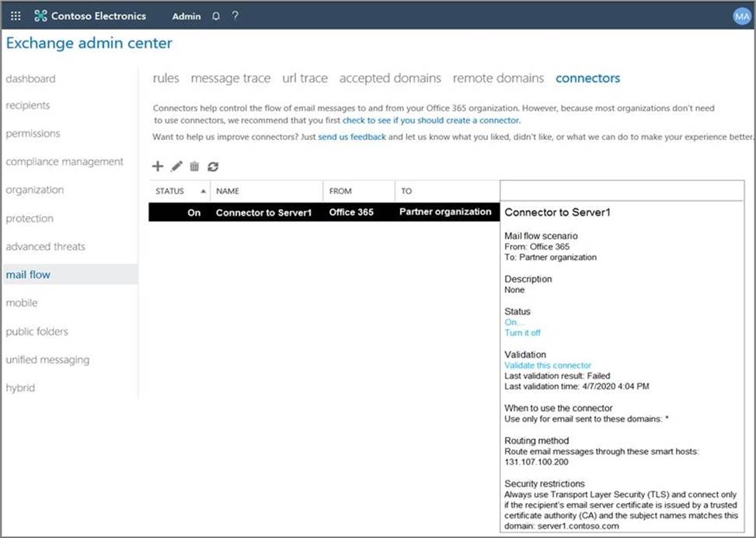Open the hybrid navigation item
The width and height of the screenshot is (756, 538).
coord(20,388)
